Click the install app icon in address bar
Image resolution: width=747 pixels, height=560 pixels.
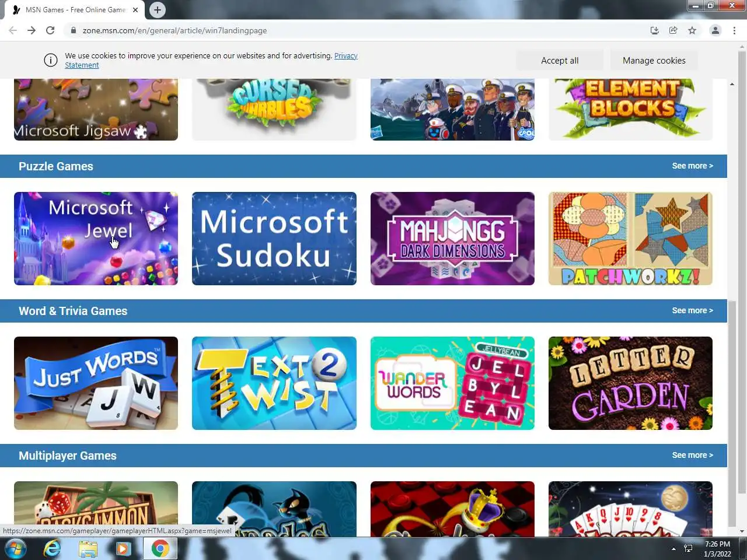pyautogui.click(x=655, y=30)
